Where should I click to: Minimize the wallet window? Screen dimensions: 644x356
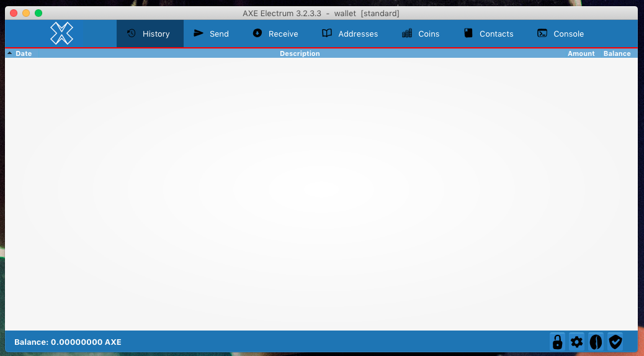tap(26, 13)
